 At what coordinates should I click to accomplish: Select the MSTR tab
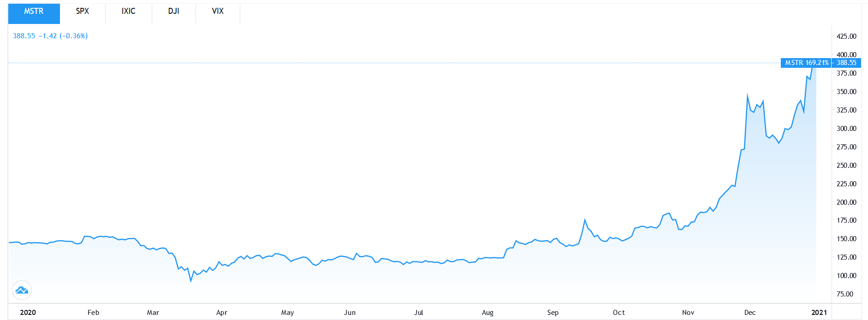click(34, 13)
